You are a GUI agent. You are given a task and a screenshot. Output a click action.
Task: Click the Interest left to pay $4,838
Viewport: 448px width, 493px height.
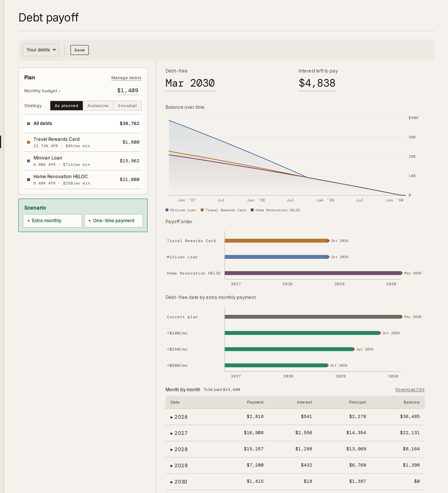317,83
